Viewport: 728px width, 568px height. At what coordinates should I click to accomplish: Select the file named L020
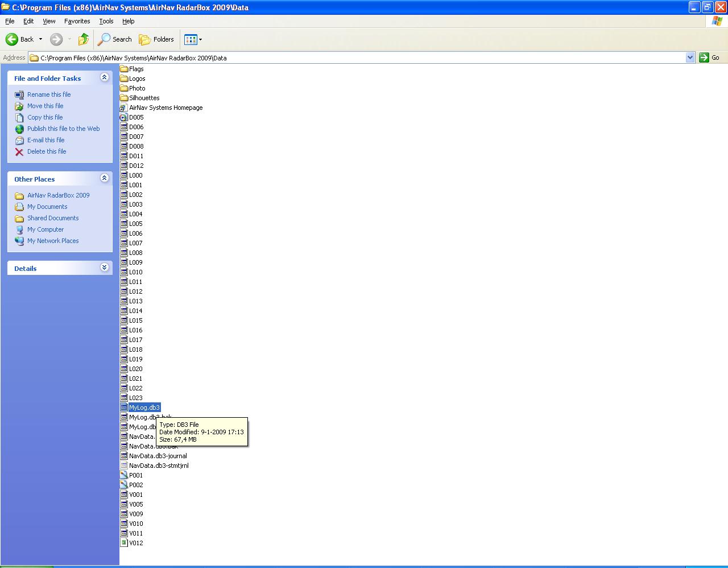coord(136,369)
